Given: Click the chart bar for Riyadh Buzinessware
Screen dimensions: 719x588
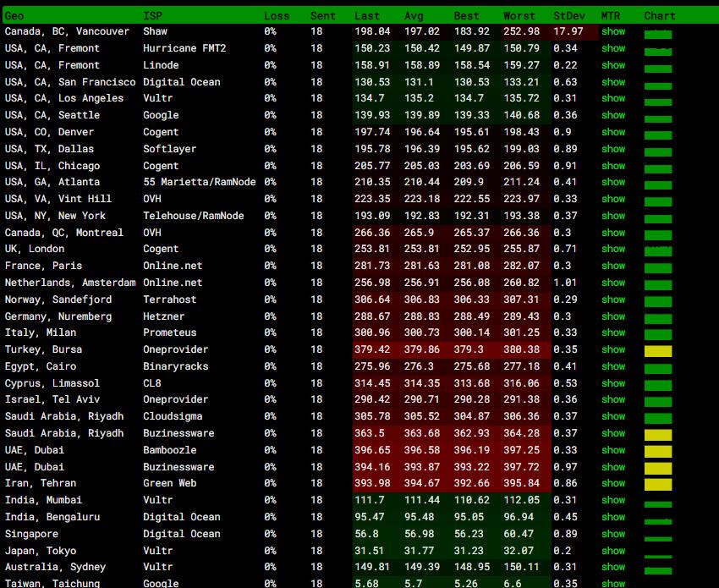Looking at the screenshot, I should tap(658, 435).
